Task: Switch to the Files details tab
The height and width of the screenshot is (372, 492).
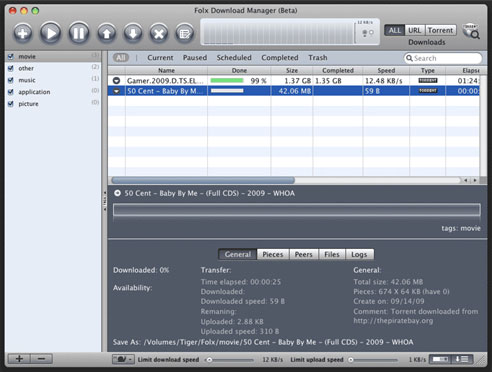Action: (x=332, y=254)
